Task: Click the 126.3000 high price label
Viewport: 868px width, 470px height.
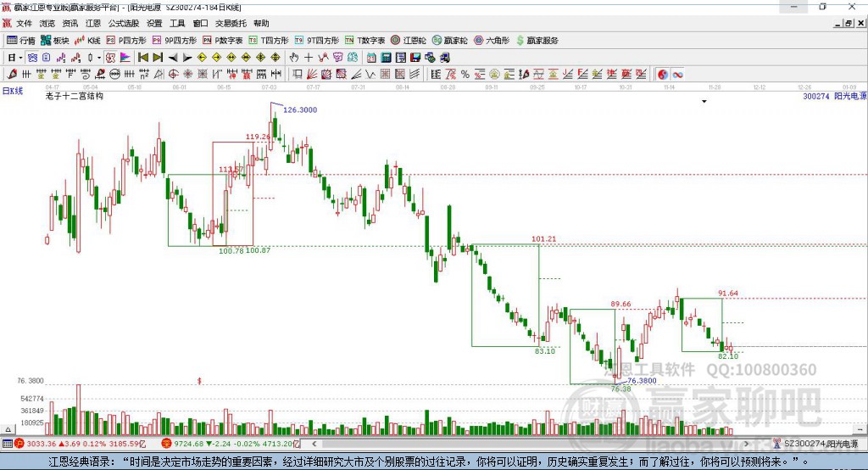Action: pyautogui.click(x=300, y=109)
